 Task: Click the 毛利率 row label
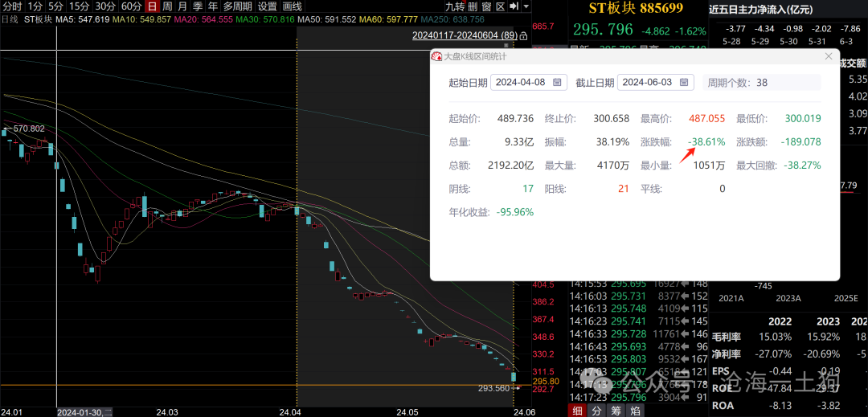(727, 337)
